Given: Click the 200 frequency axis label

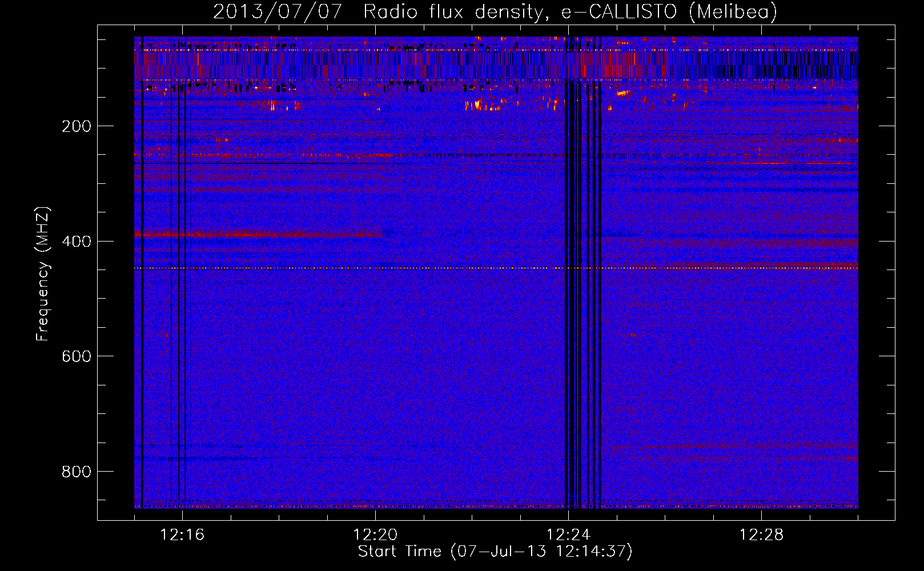Looking at the screenshot, I should point(77,126).
